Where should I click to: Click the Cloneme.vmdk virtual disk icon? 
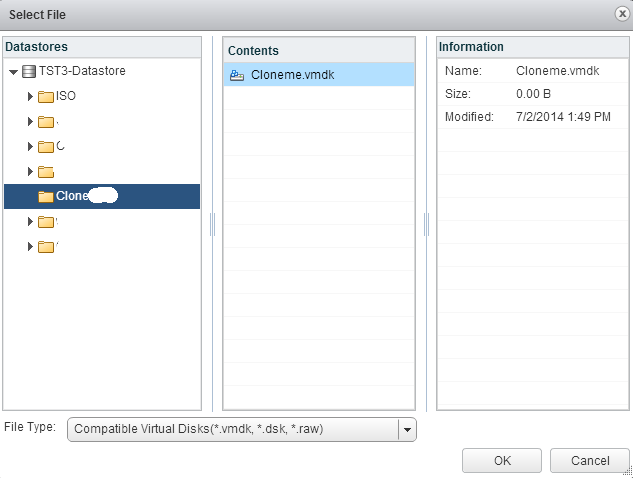pyautogui.click(x=237, y=75)
